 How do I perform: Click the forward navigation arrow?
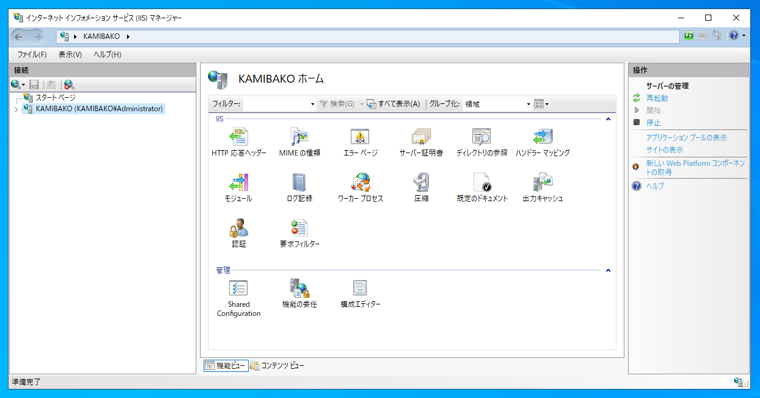[x=37, y=36]
